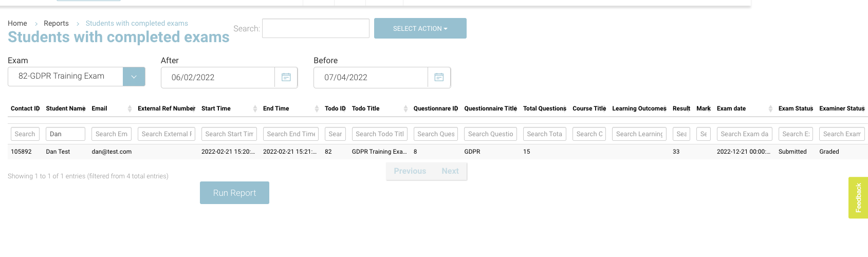Navigate to Reports breadcrumb
The height and width of the screenshot is (257, 868).
tap(56, 23)
